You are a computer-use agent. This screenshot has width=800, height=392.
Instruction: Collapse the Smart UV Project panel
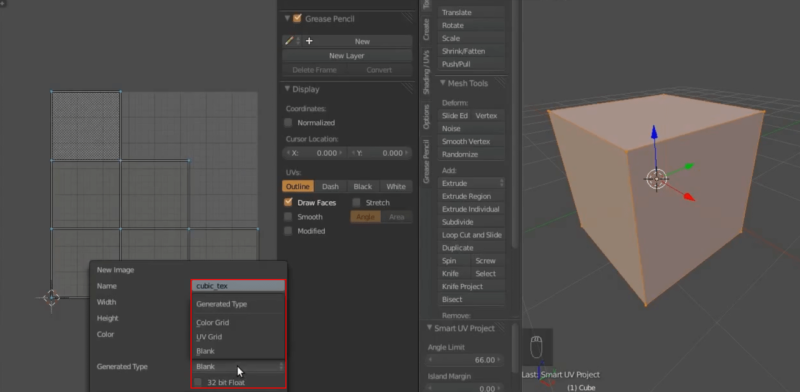pyautogui.click(x=429, y=328)
